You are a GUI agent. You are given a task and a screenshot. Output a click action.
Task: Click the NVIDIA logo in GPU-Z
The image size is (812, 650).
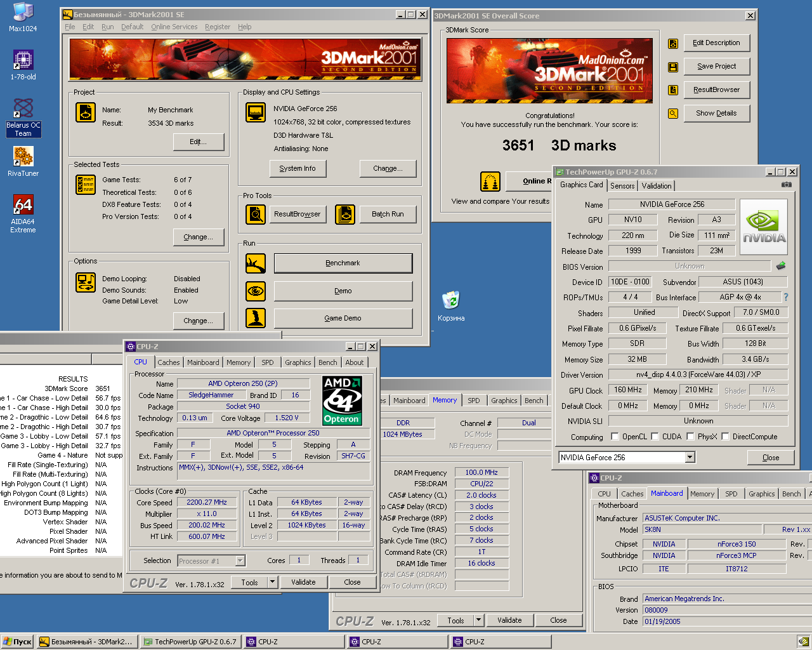764,227
